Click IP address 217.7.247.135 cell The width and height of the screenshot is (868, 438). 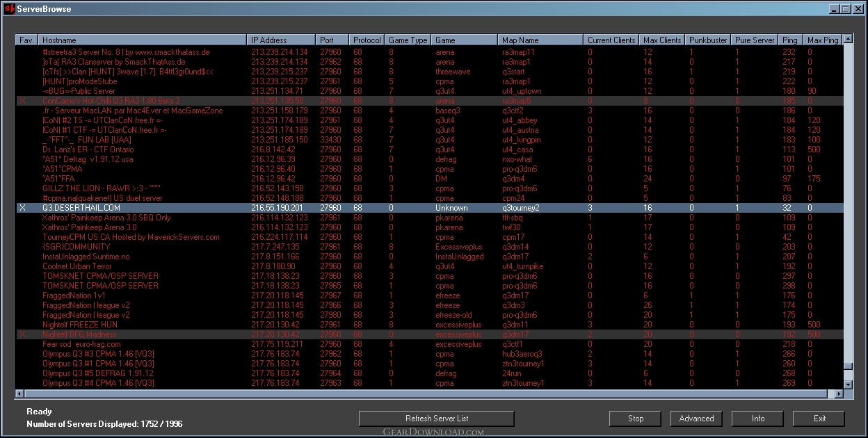click(275, 247)
